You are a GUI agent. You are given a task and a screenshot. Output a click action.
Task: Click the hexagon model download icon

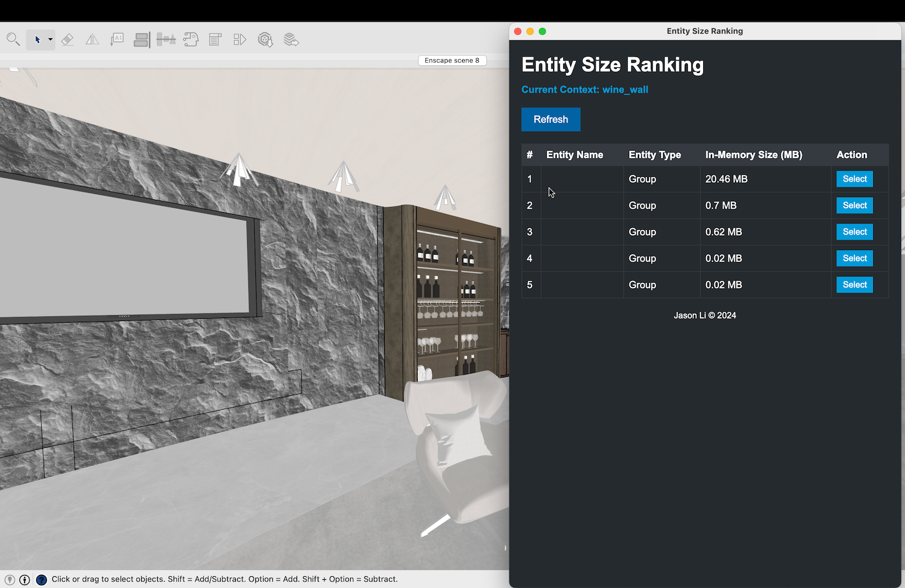click(x=265, y=39)
